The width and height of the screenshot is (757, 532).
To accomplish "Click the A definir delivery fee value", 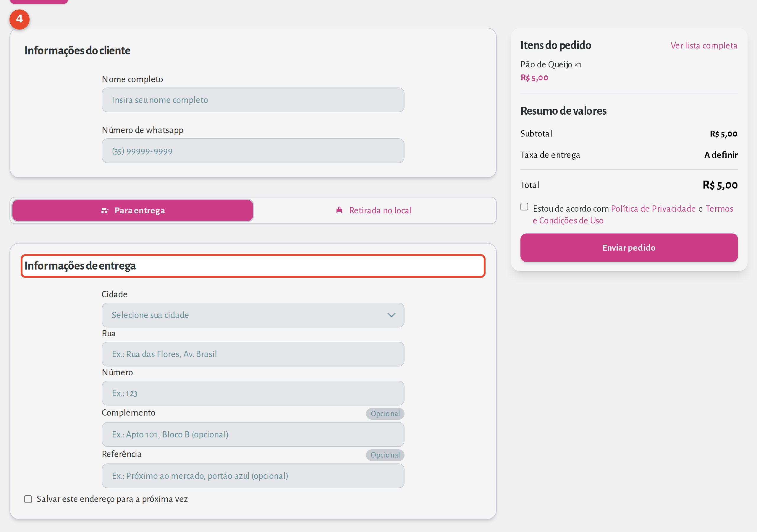I will pos(721,155).
